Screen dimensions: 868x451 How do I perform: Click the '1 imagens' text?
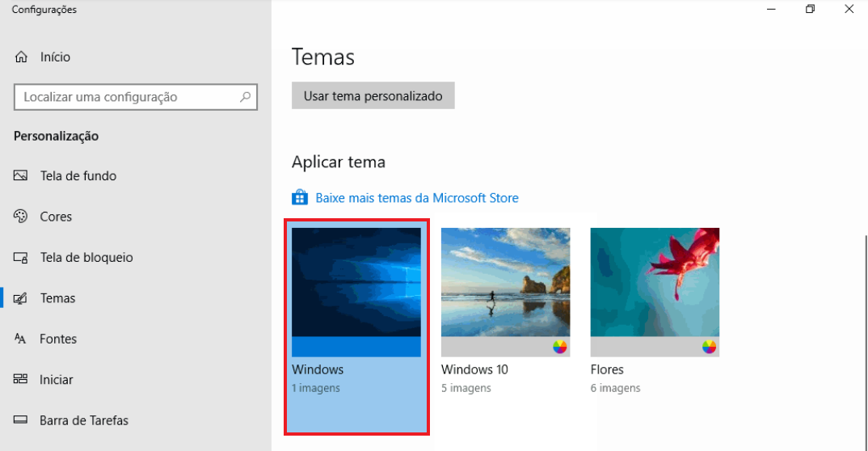coord(316,389)
